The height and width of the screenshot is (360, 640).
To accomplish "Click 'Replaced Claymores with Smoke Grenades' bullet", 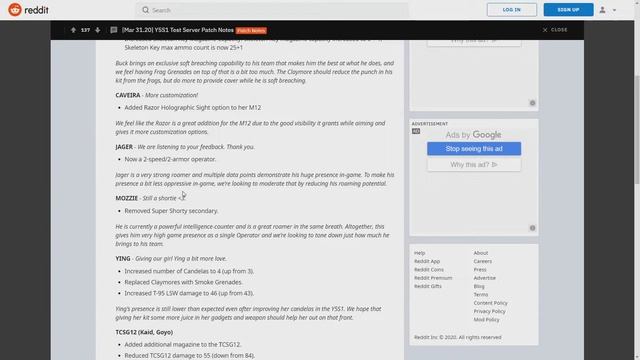I will 184,282.
